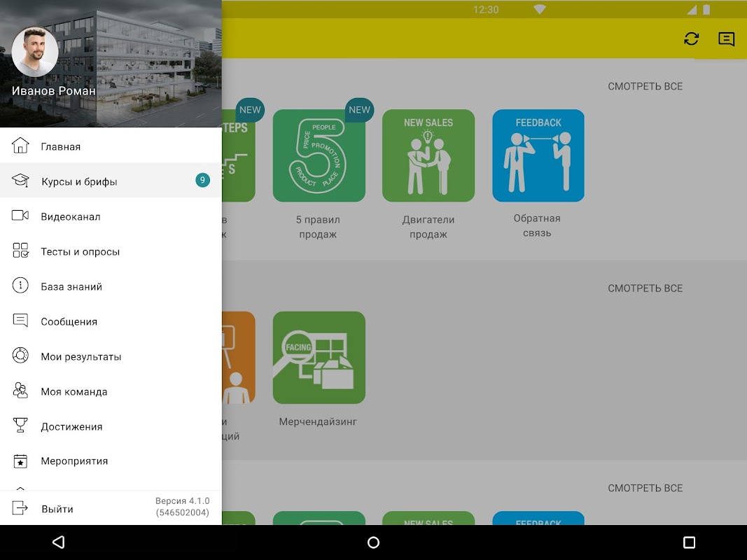Click the calendar star events icon

20,461
